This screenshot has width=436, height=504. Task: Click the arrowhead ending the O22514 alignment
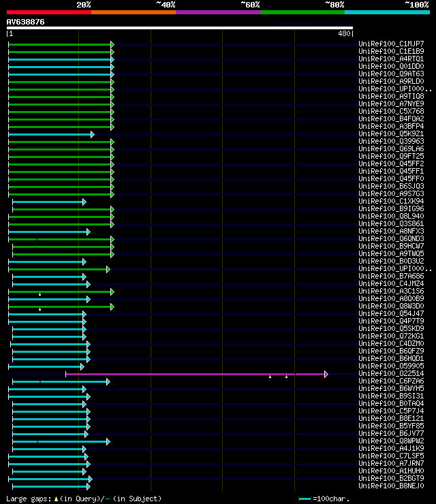pos(326,374)
